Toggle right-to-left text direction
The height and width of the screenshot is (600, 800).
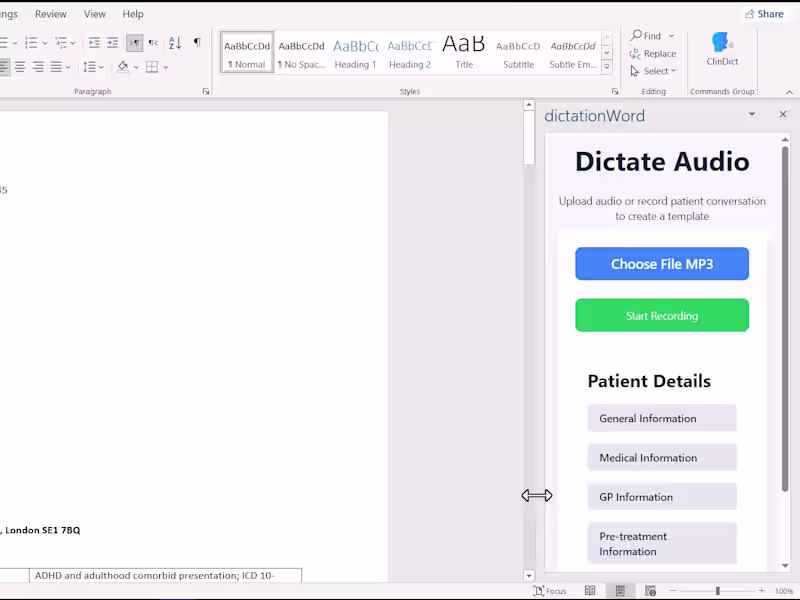153,43
